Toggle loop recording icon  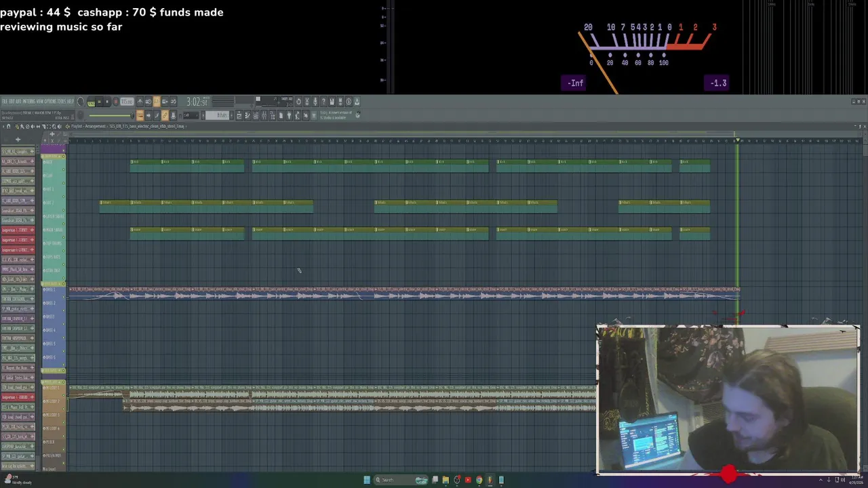click(173, 101)
